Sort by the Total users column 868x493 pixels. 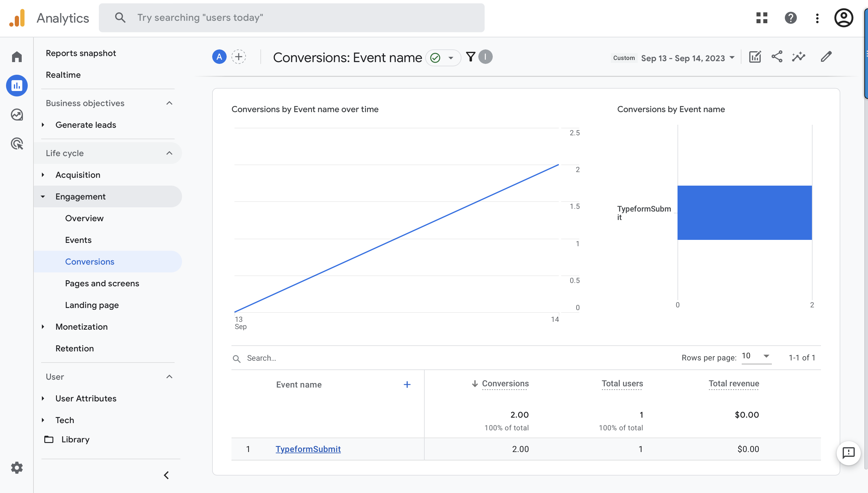pos(622,384)
